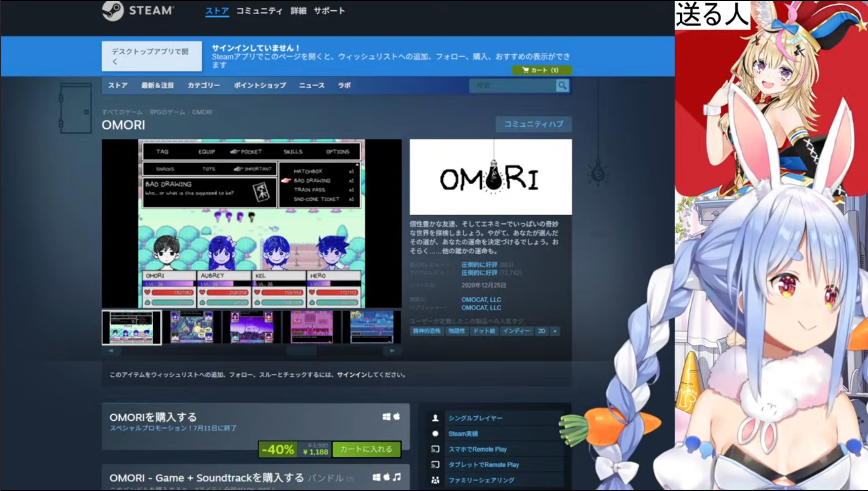The width and height of the screenshot is (868, 491).
Task: Open スマホでRemote Play link
Action: 478,449
